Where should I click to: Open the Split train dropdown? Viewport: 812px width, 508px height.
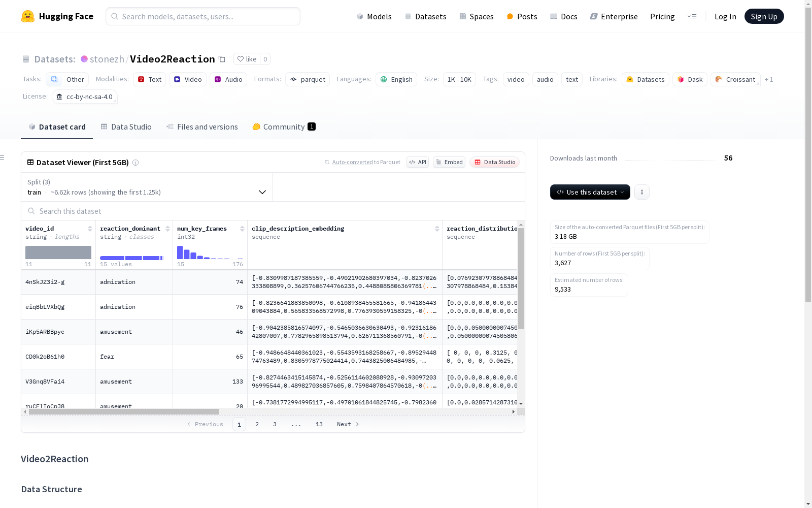147,187
